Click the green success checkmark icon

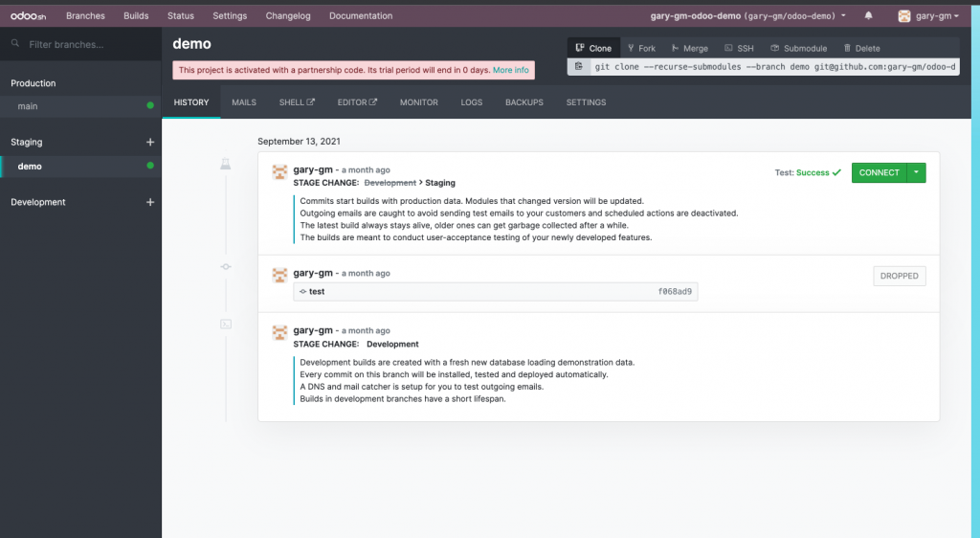pos(836,172)
